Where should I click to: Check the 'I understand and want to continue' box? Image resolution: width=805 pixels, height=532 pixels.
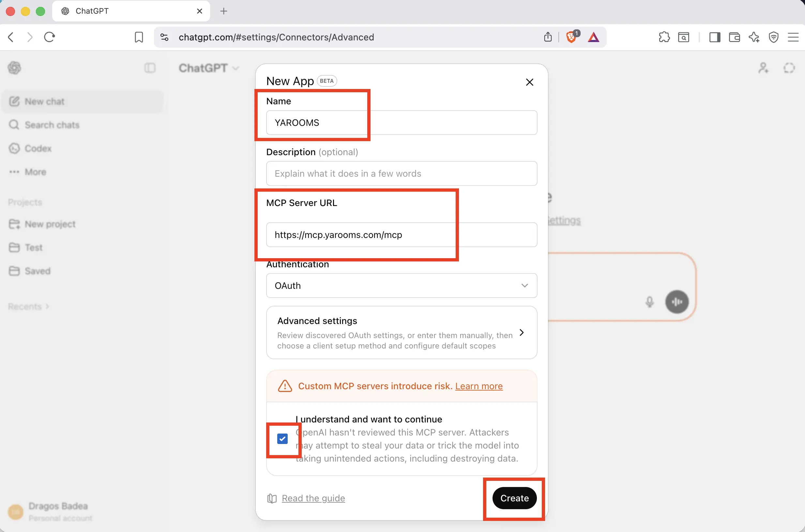282,439
